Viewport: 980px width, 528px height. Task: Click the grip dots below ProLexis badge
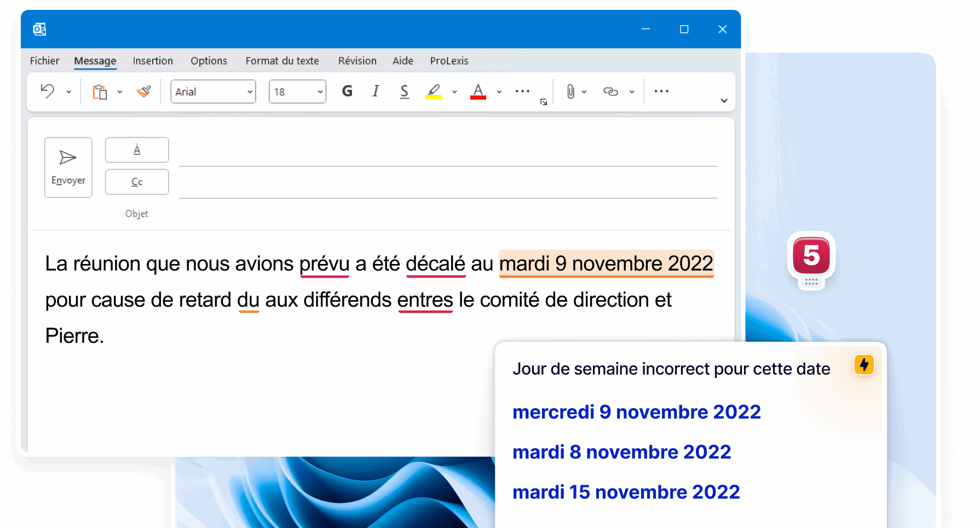[x=811, y=282]
